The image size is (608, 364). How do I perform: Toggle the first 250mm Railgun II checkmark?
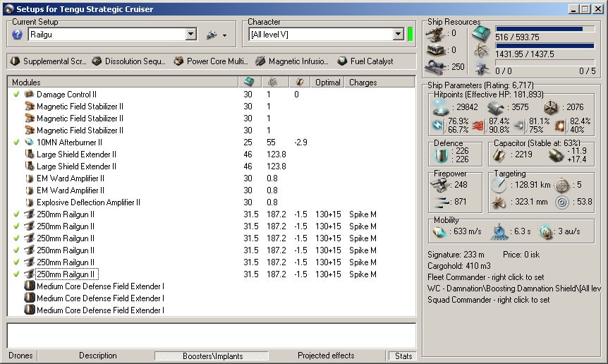(16, 214)
